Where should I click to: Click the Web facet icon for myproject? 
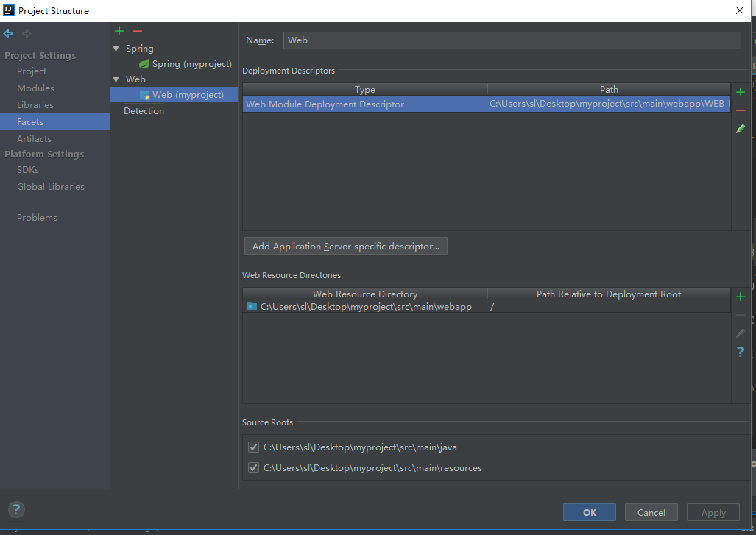144,95
